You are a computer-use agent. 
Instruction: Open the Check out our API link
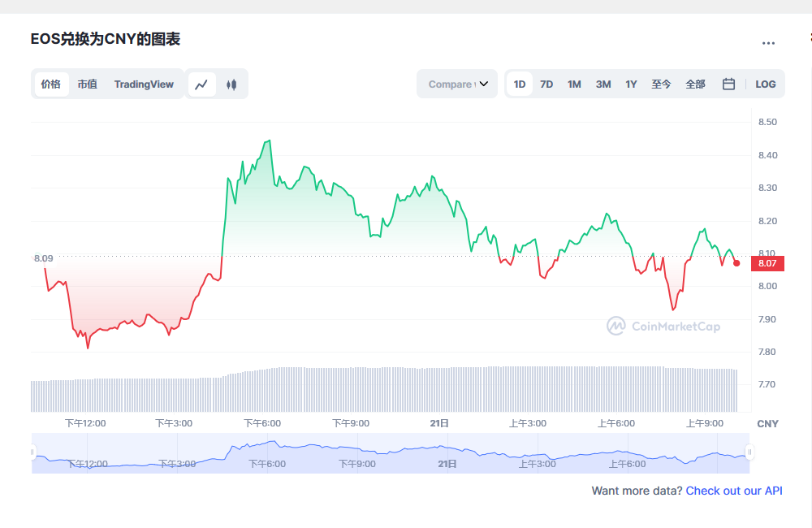click(734, 491)
